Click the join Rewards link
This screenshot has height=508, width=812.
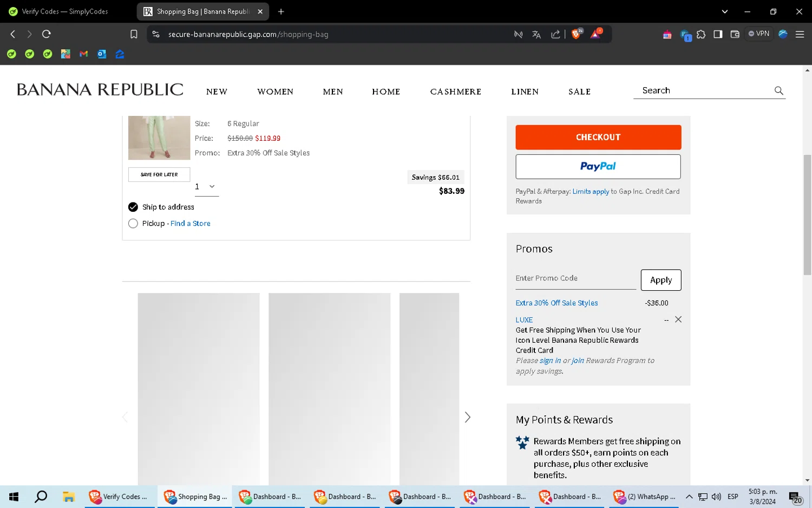[x=578, y=361]
